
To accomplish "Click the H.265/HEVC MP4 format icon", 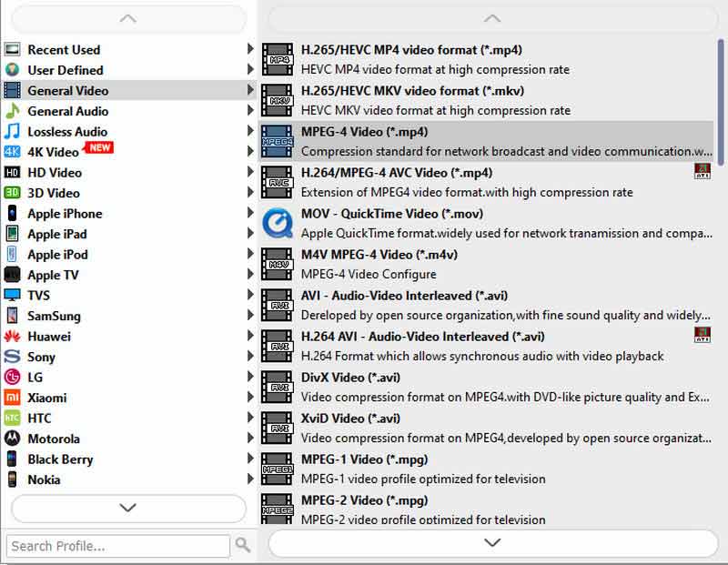I will (x=277, y=59).
